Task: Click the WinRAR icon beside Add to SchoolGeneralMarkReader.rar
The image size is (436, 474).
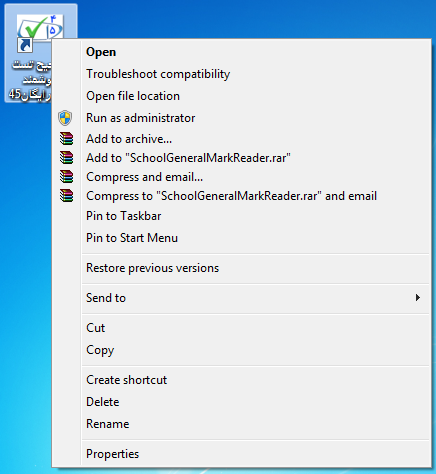Action: click(x=66, y=158)
